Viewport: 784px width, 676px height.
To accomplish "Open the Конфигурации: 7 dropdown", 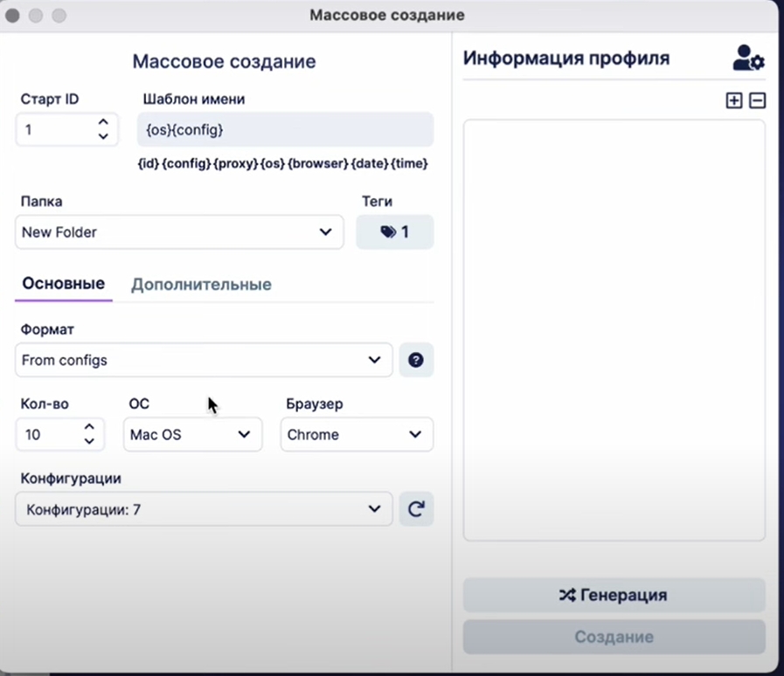I will click(204, 509).
